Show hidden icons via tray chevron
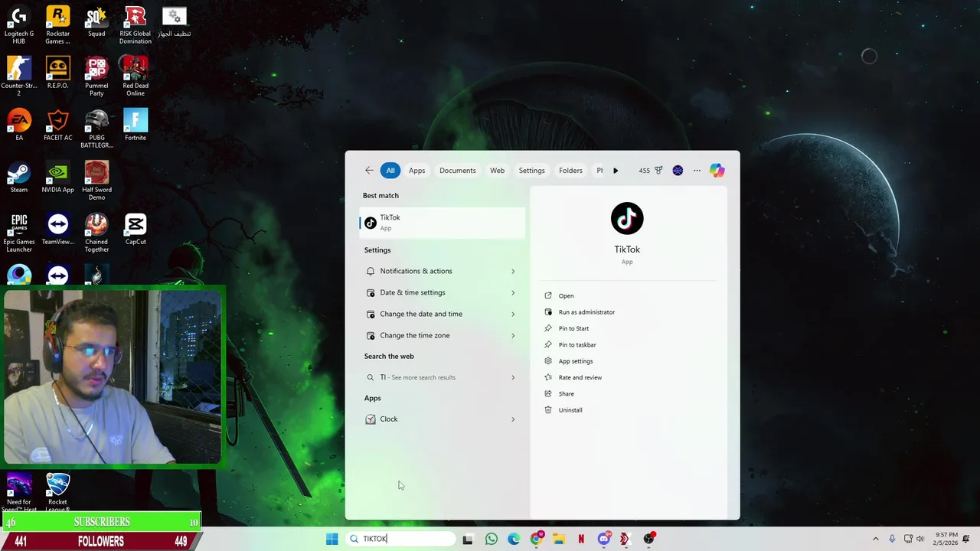 point(876,539)
